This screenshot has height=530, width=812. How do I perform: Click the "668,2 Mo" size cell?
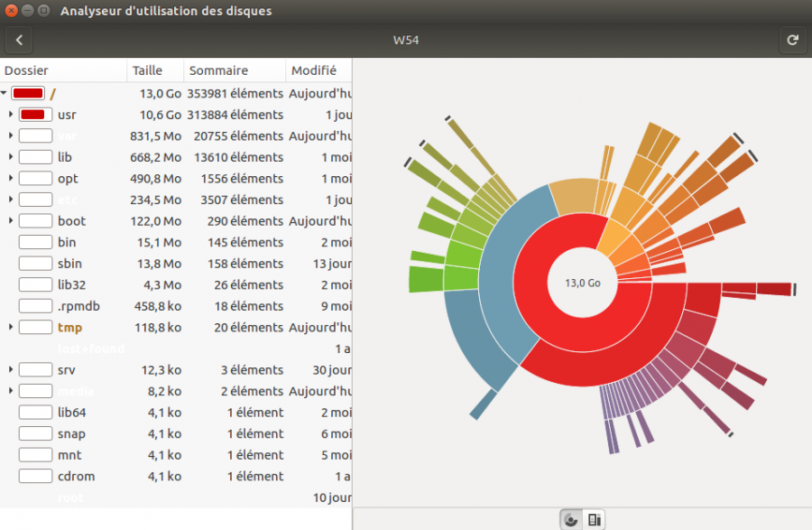point(156,157)
